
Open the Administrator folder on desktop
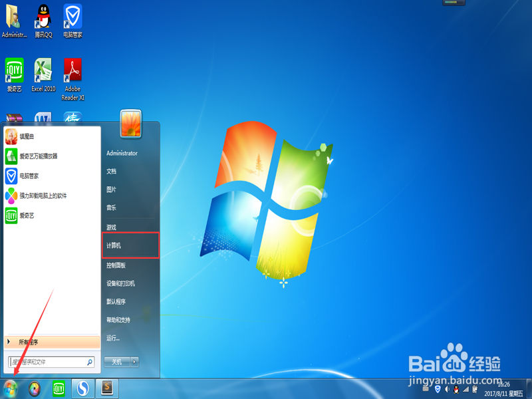(x=13, y=21)
